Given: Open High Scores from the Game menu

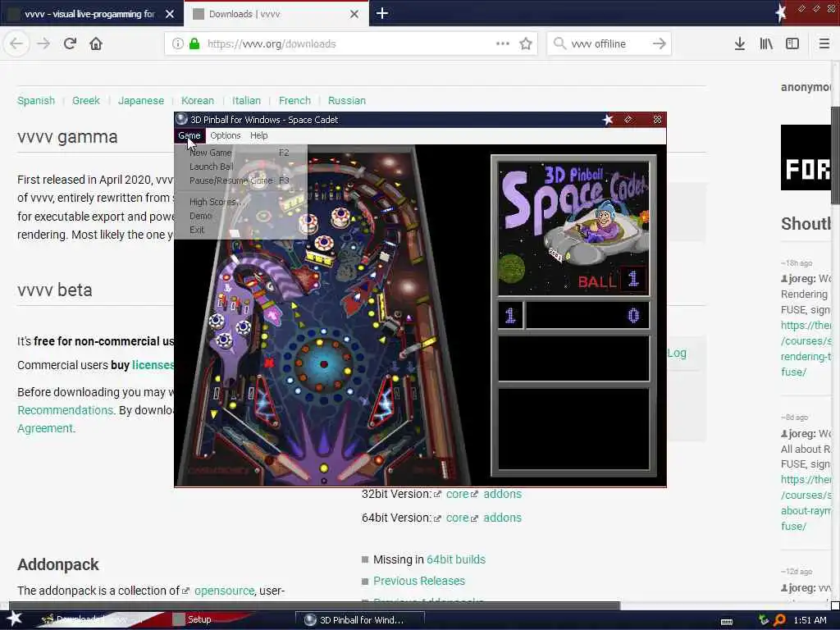Looking at the screenshot, I should pyautogui.click(x=240, y=202).
